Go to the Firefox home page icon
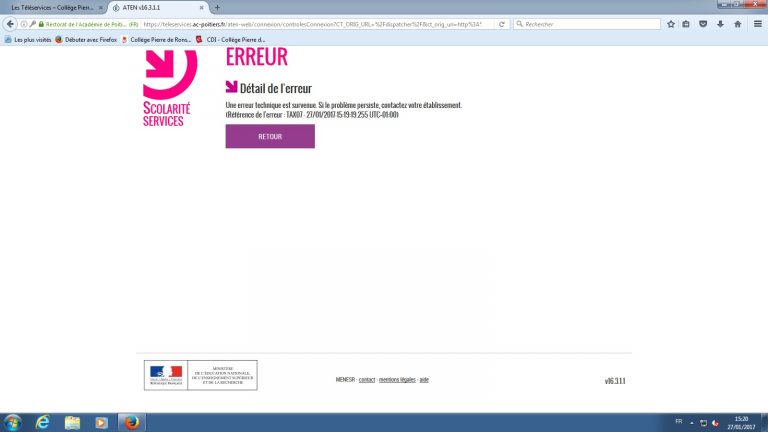This screenshot has width=768, height=432. click(x=738, y=24)
